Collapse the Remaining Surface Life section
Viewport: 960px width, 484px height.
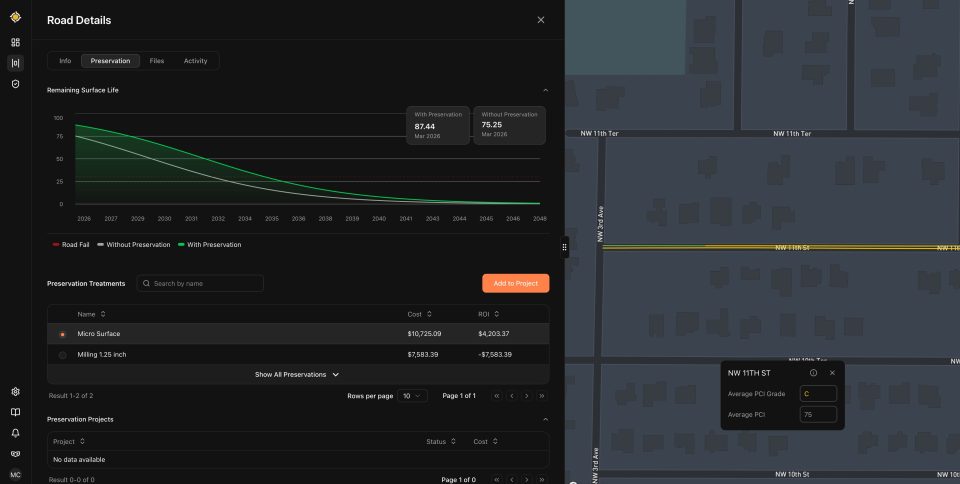point(545,90)
